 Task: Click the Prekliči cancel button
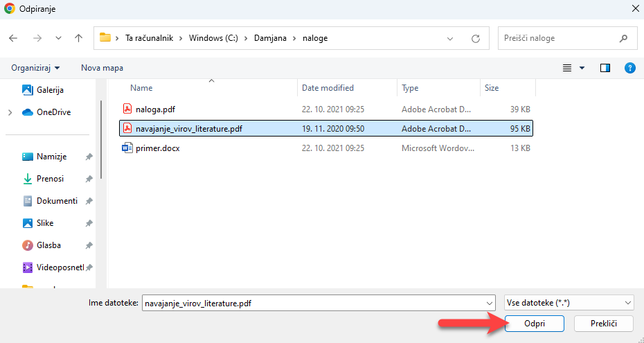coord(602,324)
